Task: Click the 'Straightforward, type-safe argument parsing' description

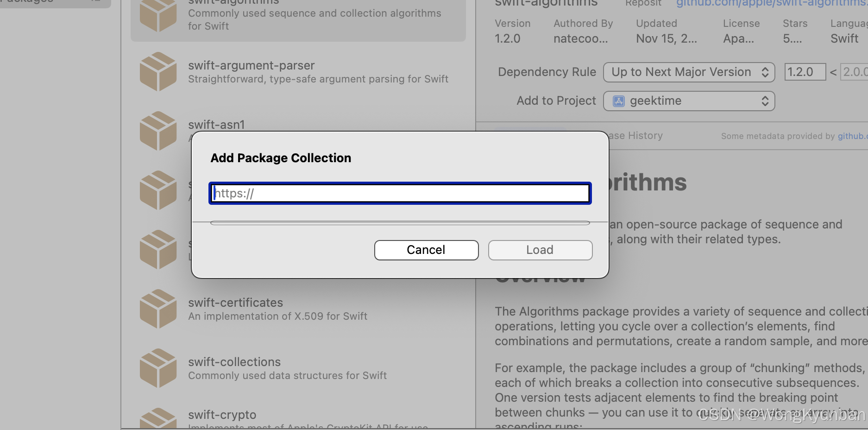Action: pyautogui.click(x=318, y=79)
